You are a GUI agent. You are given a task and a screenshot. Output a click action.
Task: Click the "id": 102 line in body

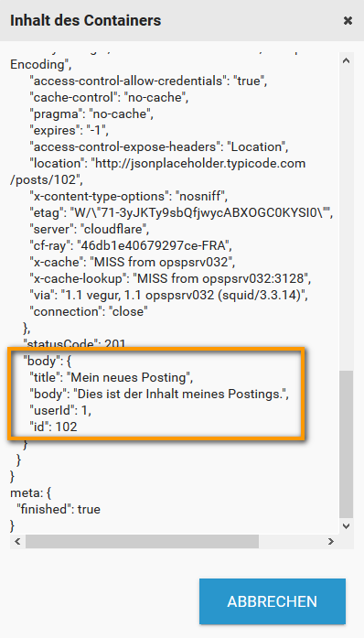pyautogui.click(x=53, y=427)
